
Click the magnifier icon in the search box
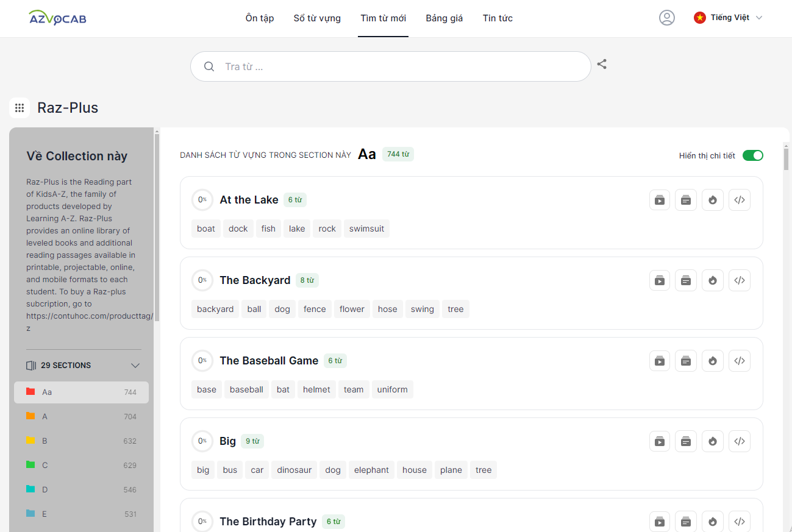point(209,66)
